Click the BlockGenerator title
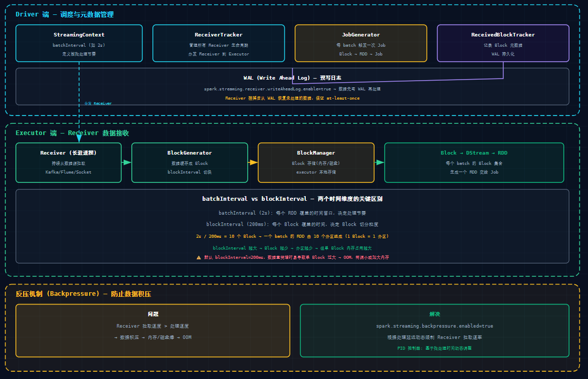 click(x=189, y=153)
